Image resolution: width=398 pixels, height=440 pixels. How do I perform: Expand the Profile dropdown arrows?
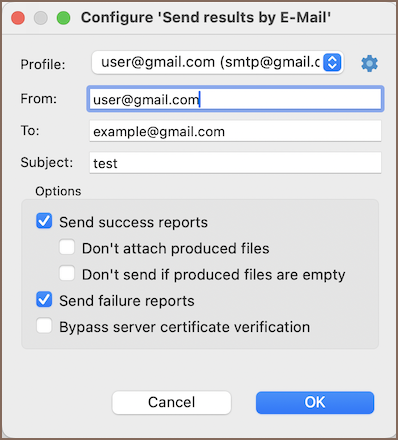332,62
